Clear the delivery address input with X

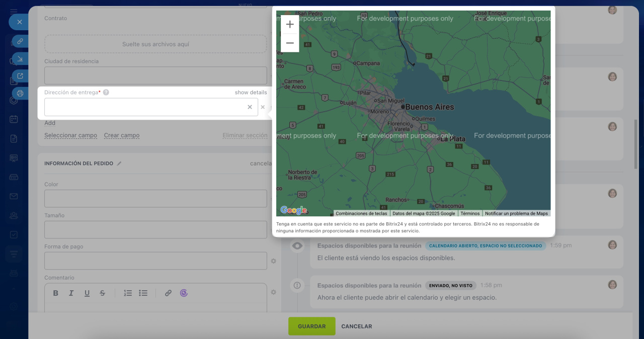pos(250,107)
